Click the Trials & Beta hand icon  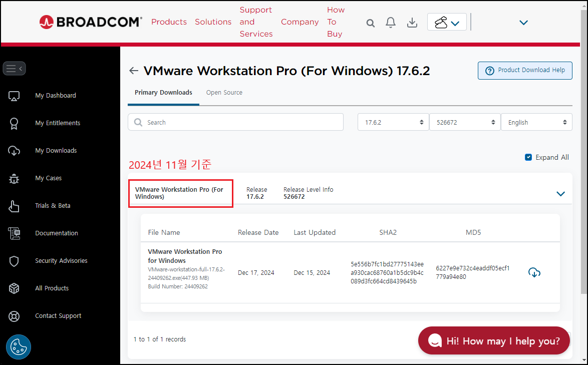(14, 206)
